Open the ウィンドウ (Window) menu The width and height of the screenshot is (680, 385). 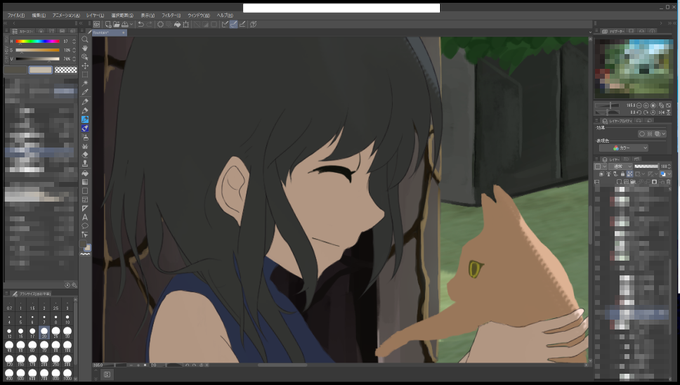tap(199, 15)
